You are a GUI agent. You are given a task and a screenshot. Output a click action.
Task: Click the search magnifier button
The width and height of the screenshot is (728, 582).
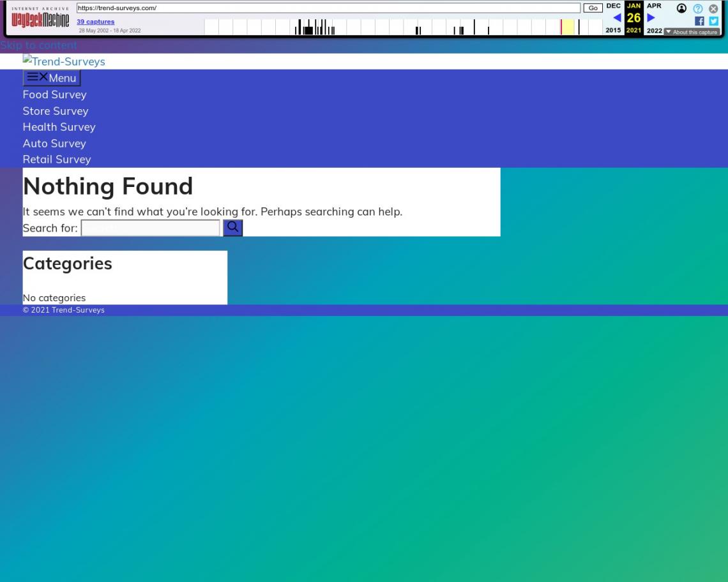pos(232,227)
